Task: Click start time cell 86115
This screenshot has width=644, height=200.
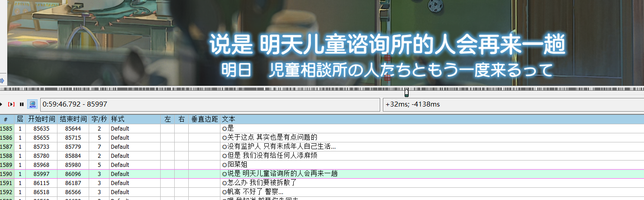Action: click(42, 183)
